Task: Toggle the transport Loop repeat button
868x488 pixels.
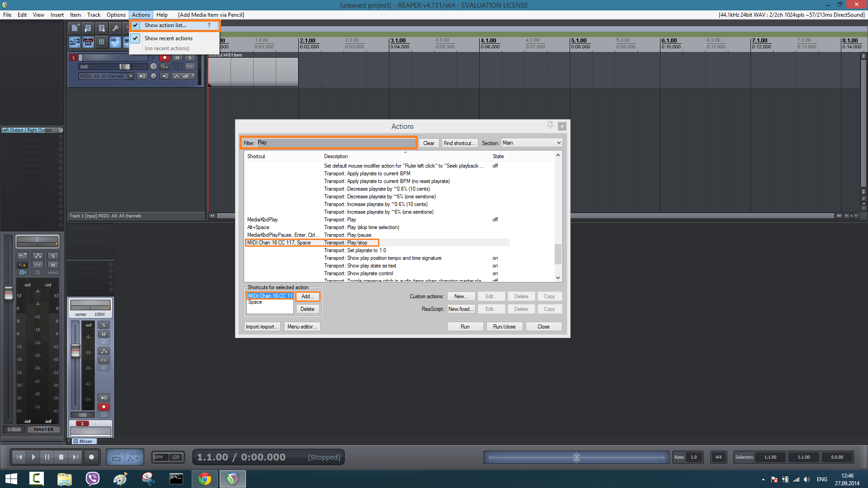Action: 117,457
